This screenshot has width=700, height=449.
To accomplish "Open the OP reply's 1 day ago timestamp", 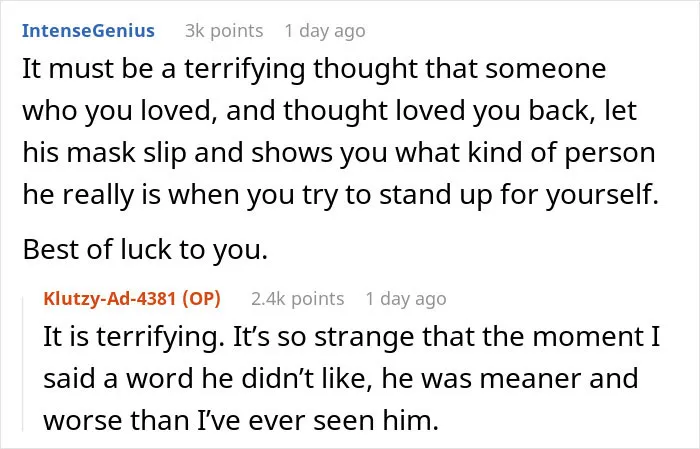I will point(406,299).
